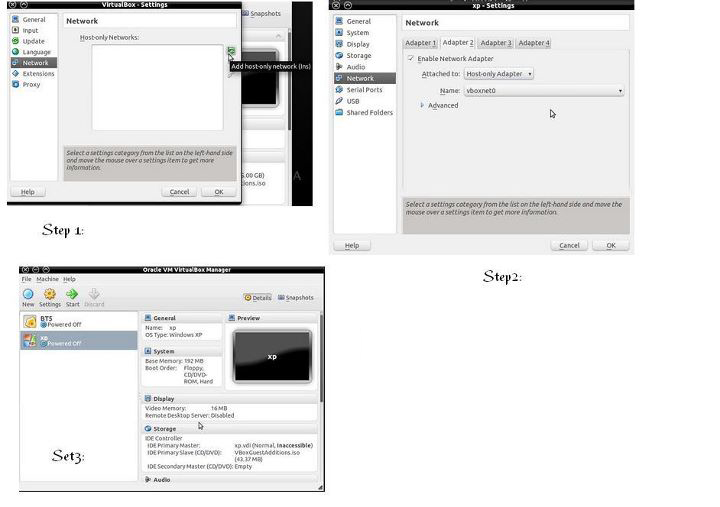Screen dimensions: 720x507
Task: Open the Attached to dropdown
Action: (x=499, y=73)
